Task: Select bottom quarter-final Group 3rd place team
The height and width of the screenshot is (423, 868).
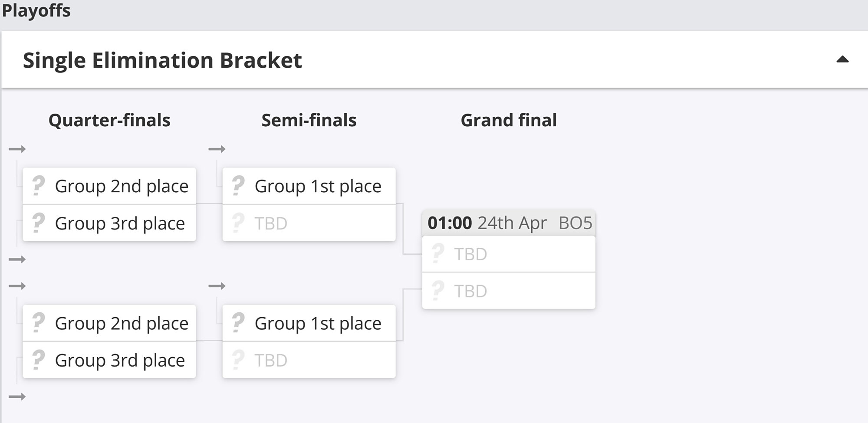Action: click(109, 360)
